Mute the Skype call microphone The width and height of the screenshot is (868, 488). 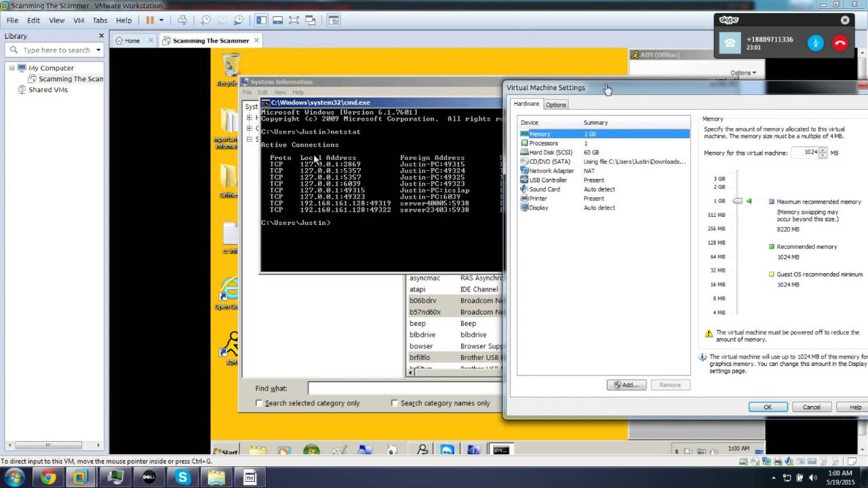816,43
